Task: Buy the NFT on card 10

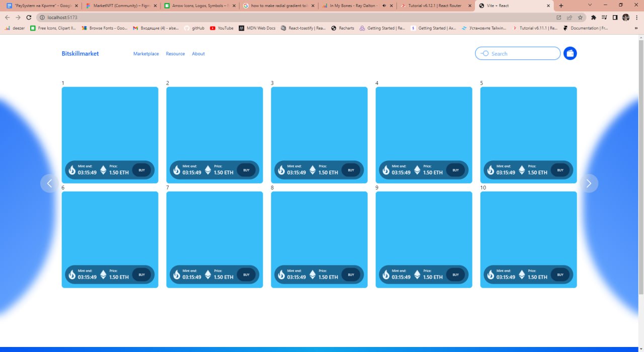Action: 560,275
